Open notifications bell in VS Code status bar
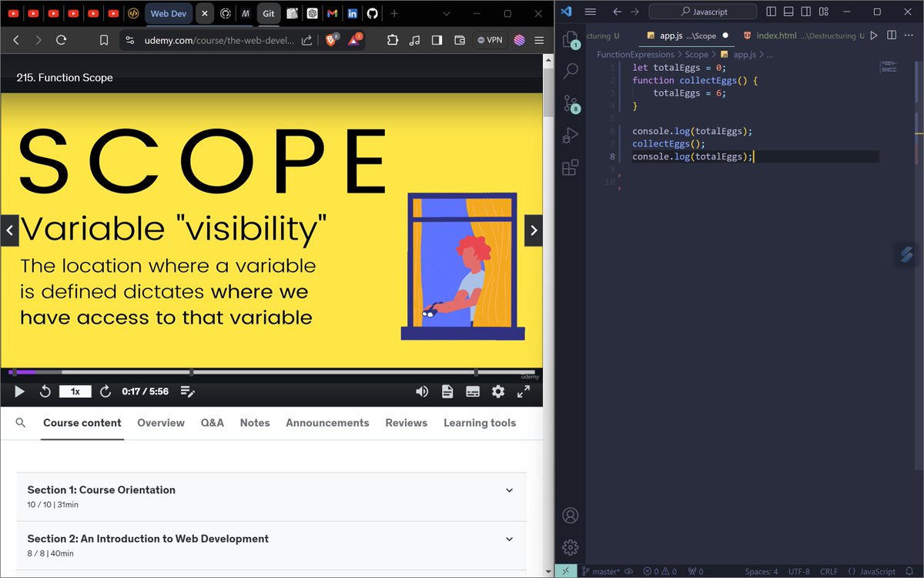This screenshot has height=578, width=924. click(x=910, y=571)
